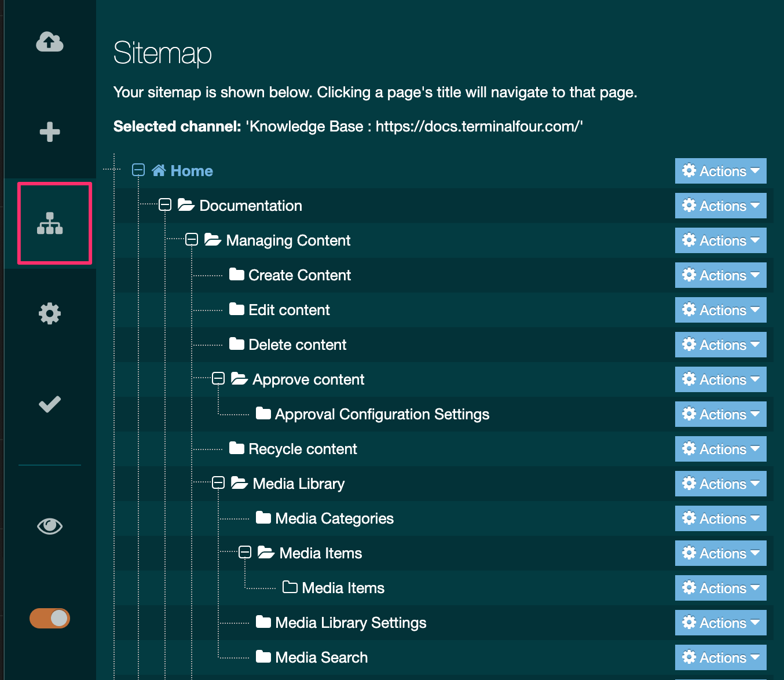Collapse the Media Library branch
Image resolution: width=784 pixels, height=680 pixels.
(x=218, y=483)
